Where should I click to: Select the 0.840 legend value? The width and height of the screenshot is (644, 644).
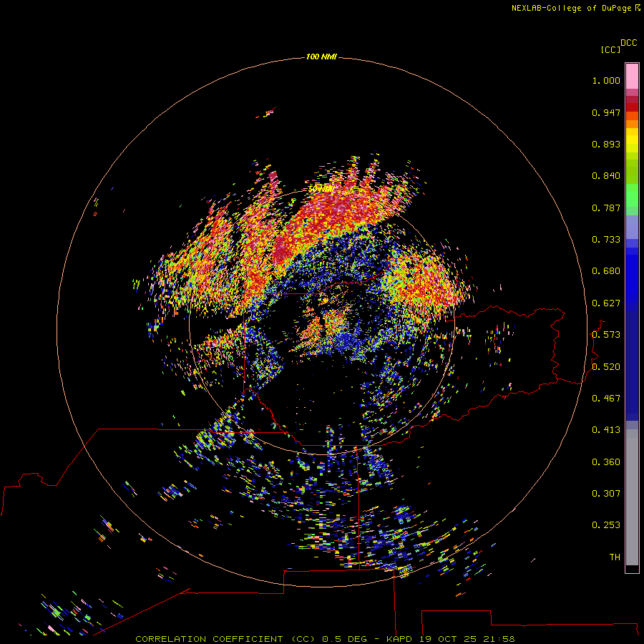pos(606,176)
